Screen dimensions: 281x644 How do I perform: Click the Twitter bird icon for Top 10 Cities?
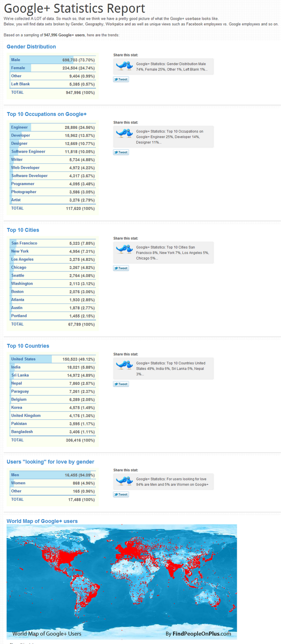point(124,249)
